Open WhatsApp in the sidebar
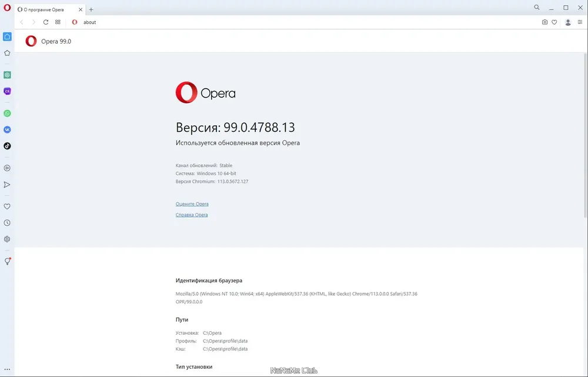 (x=7, y=114)
